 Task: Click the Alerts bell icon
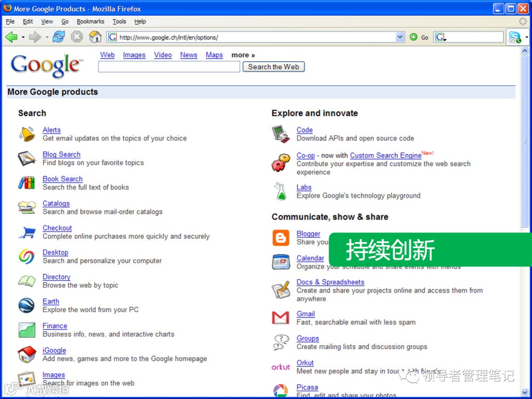point(27,133)
